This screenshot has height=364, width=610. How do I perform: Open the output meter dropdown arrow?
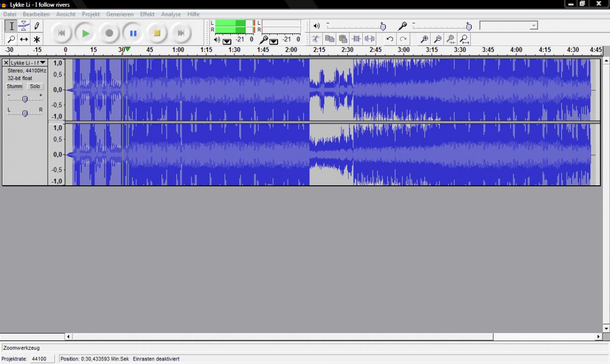pyautogui.click(x=227, y=41)
